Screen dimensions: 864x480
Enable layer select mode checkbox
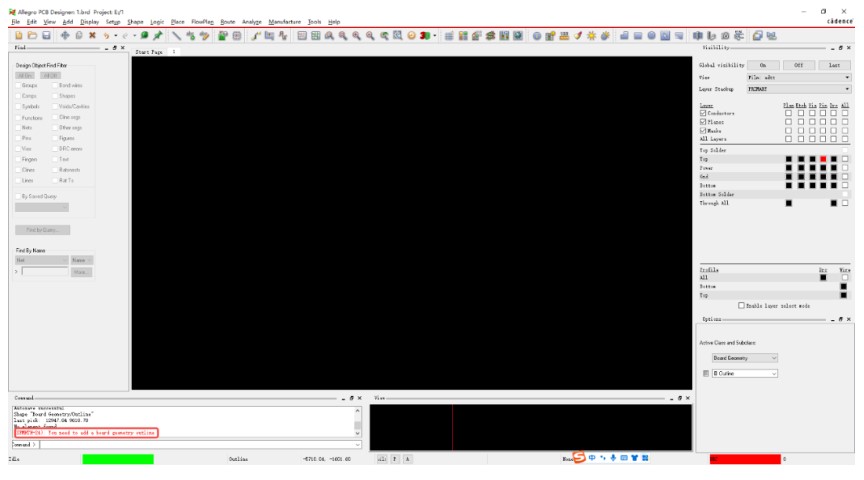[741, 305]
